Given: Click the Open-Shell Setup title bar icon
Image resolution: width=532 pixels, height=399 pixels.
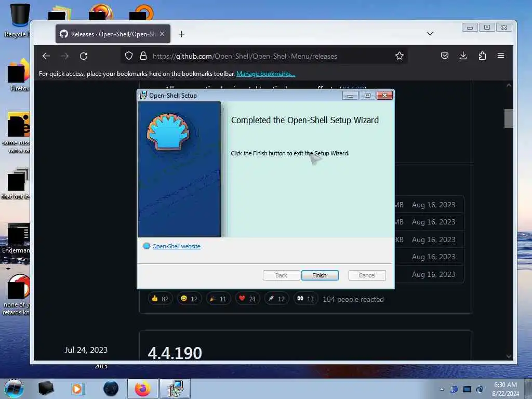Looking at the screenshot, I should click(143, 96).
